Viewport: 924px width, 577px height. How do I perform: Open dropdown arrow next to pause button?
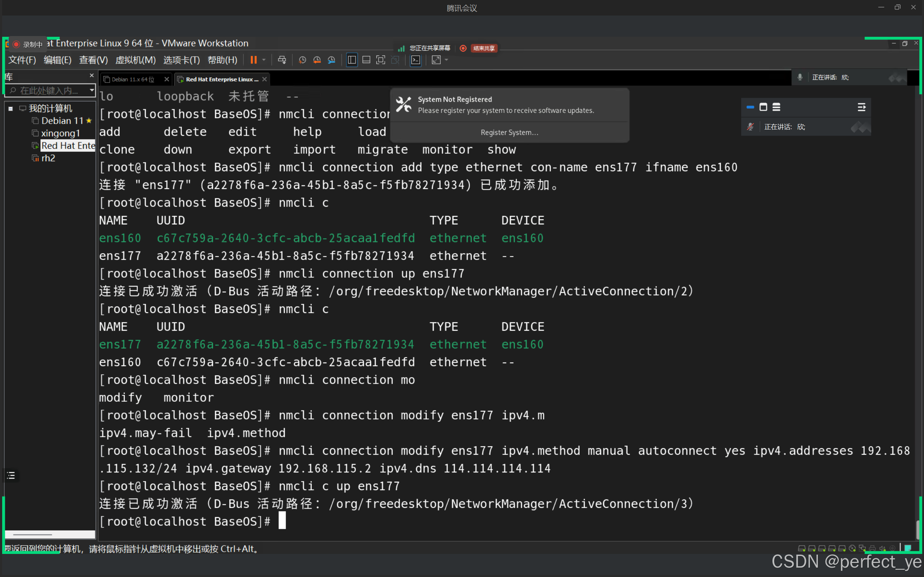[x=264, y=60]
